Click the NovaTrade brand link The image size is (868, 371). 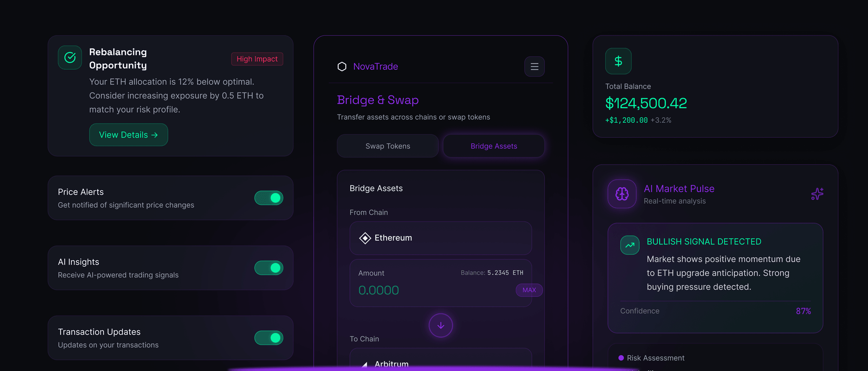[x=375, y=67]
